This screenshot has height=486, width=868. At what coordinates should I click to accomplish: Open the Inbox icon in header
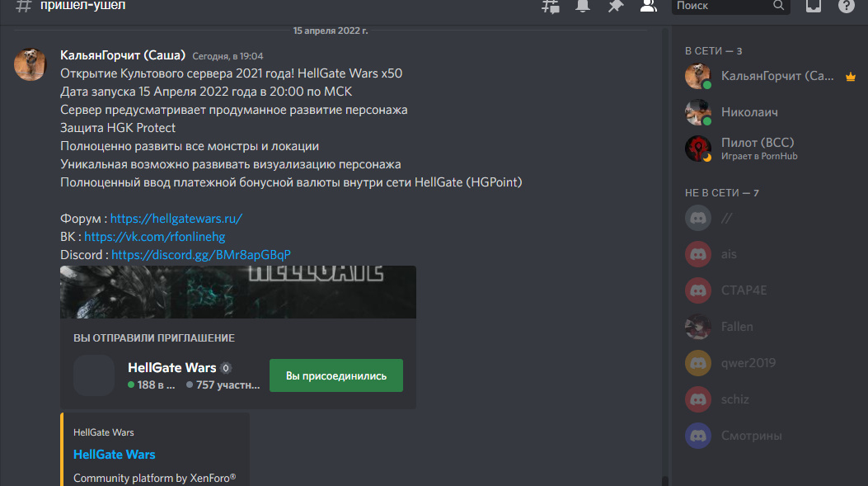(814, 6)
